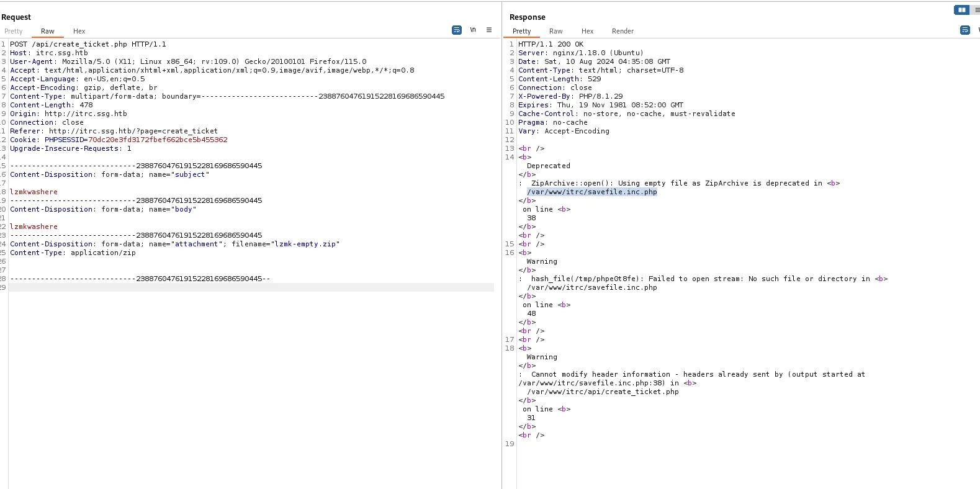Switch Request view to the Pretty tab
The width and height of the screenshot is (980, 489).
pyautogui.click(x=13, y=31)
